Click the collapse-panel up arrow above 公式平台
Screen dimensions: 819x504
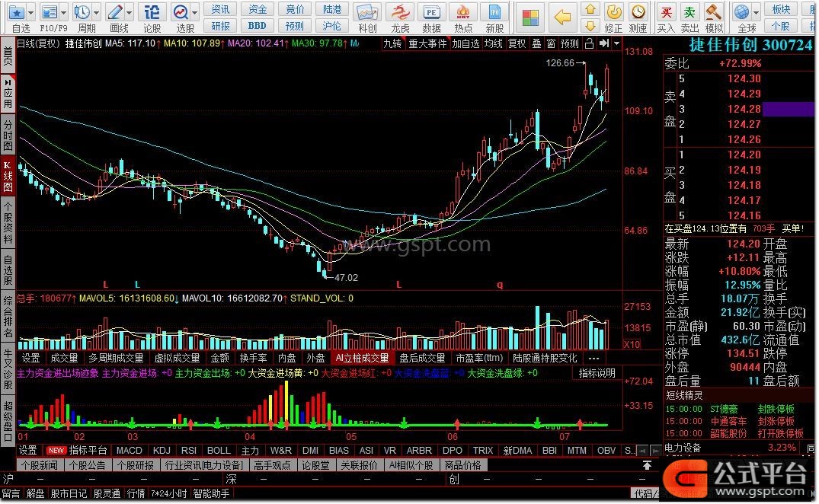point(647,465)
